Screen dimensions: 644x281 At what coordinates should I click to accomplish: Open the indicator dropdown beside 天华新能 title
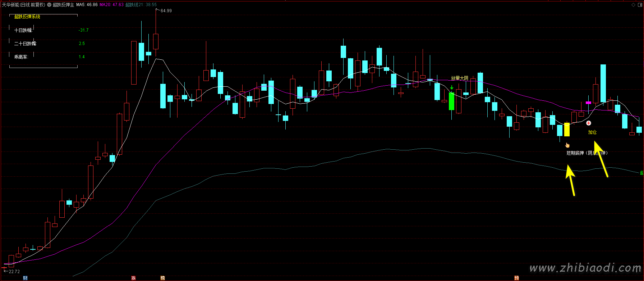pyautogui.click(x=49, y=5)
